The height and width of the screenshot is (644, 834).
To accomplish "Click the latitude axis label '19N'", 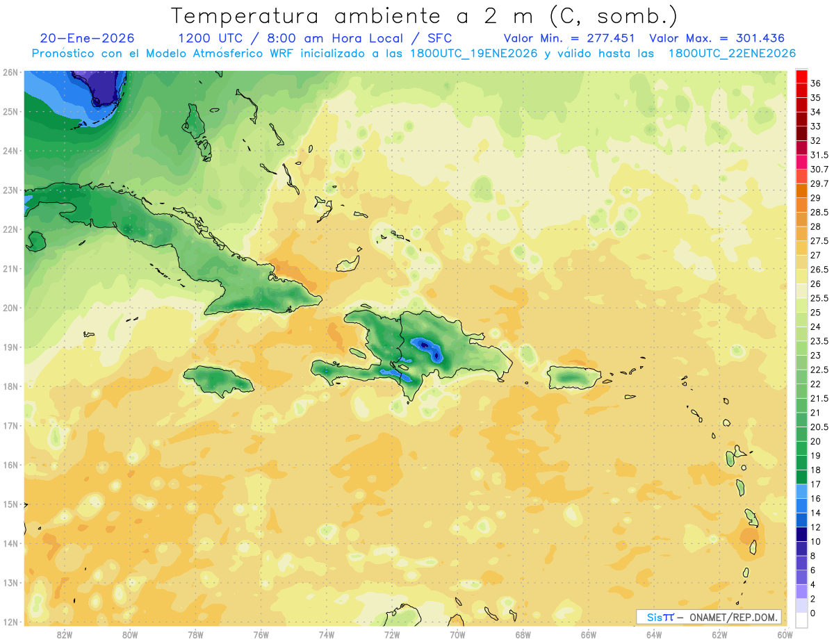I will pyautogui.click(x=10, y=347).
